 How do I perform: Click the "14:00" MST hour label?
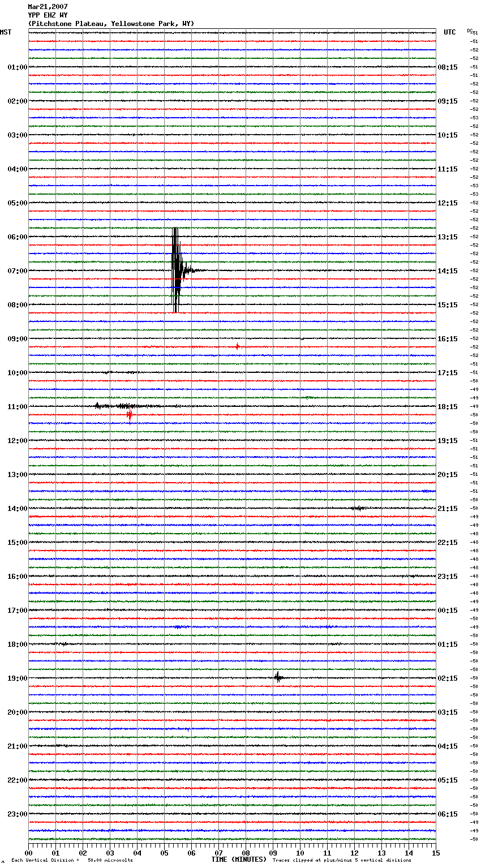tap(18, 509)
